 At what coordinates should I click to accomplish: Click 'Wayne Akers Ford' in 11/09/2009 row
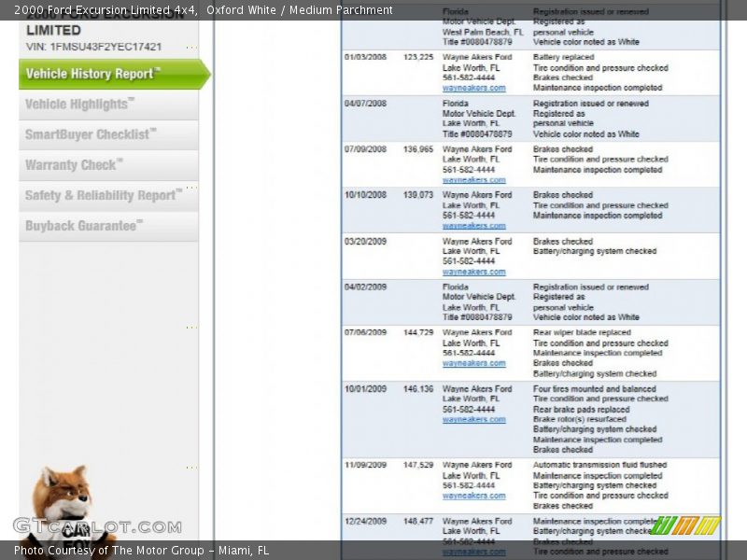pos(477,465)
